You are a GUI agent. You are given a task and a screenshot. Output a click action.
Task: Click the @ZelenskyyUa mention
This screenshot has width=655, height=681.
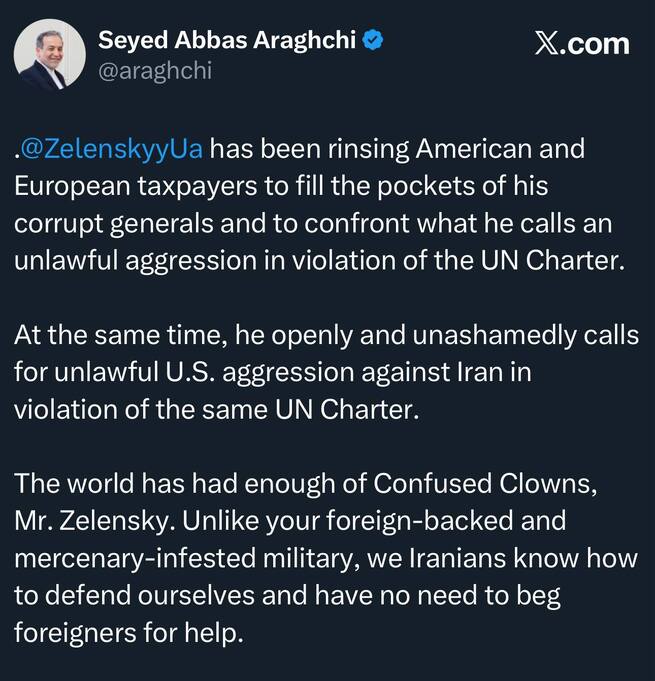point(112,150)
